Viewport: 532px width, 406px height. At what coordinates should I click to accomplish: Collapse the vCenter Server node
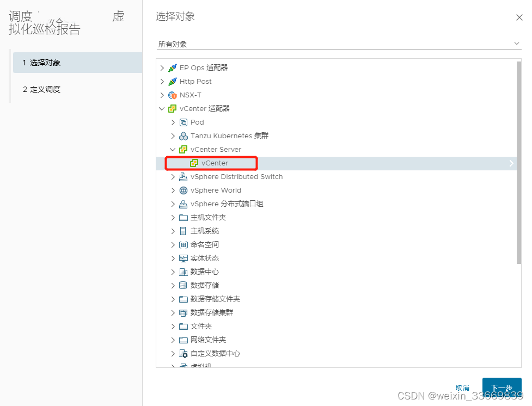pos(173,150)
